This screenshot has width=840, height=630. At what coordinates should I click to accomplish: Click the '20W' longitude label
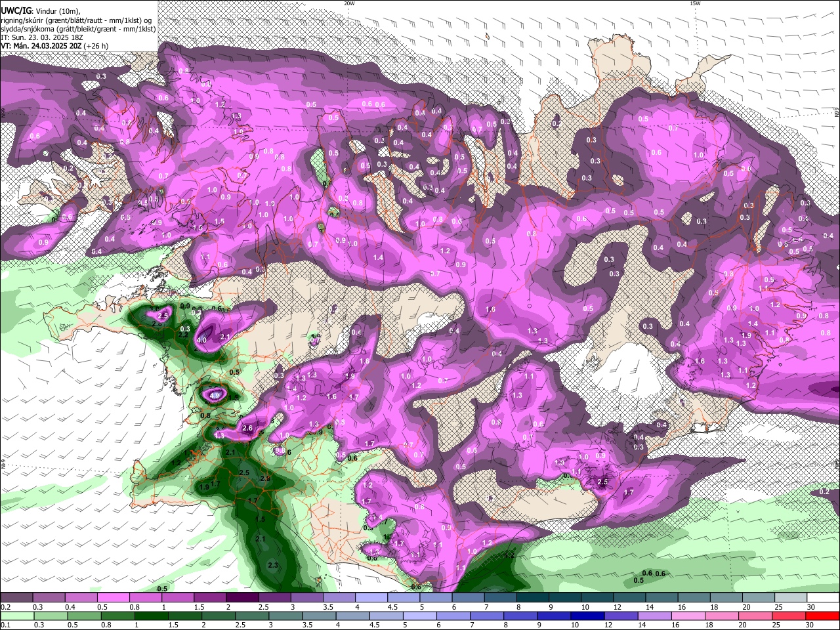[x=349, y=3]
